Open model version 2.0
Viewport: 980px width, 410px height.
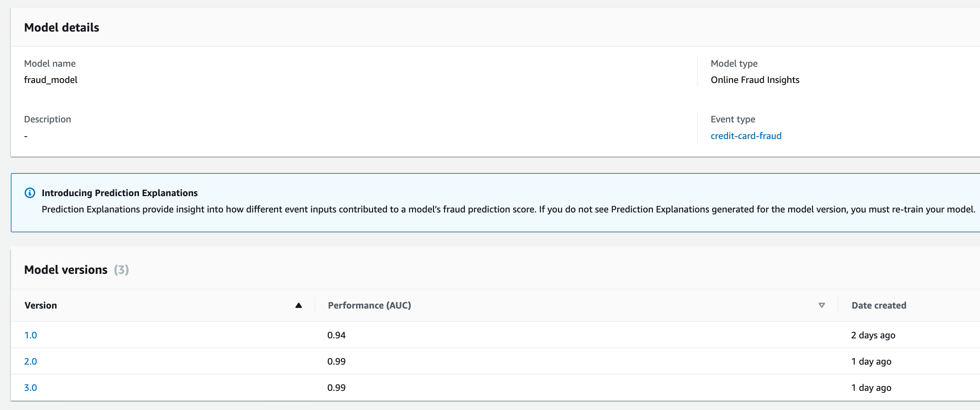(30, 361)
